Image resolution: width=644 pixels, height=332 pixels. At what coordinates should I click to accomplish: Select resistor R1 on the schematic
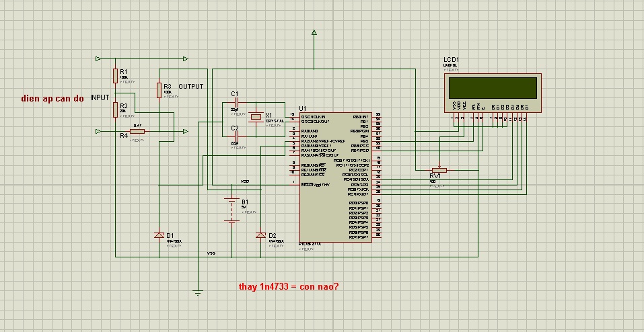(x=115, y=74)
